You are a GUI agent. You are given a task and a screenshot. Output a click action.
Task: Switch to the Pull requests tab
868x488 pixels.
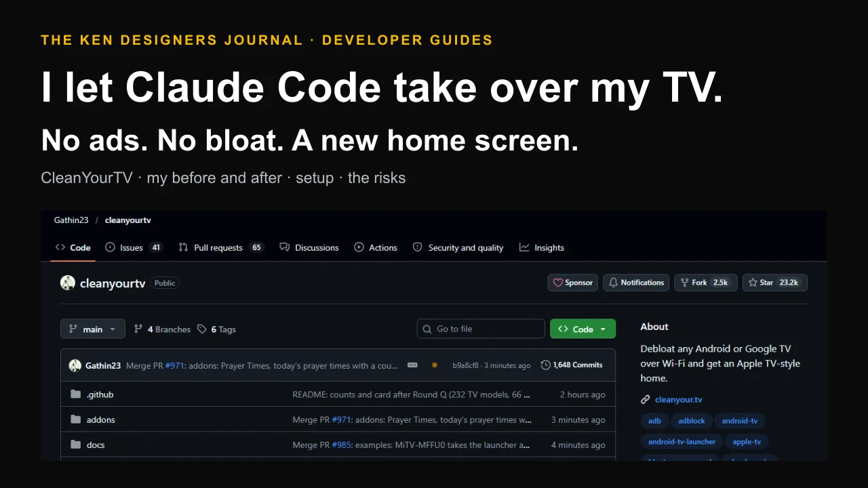pos(221,247)
